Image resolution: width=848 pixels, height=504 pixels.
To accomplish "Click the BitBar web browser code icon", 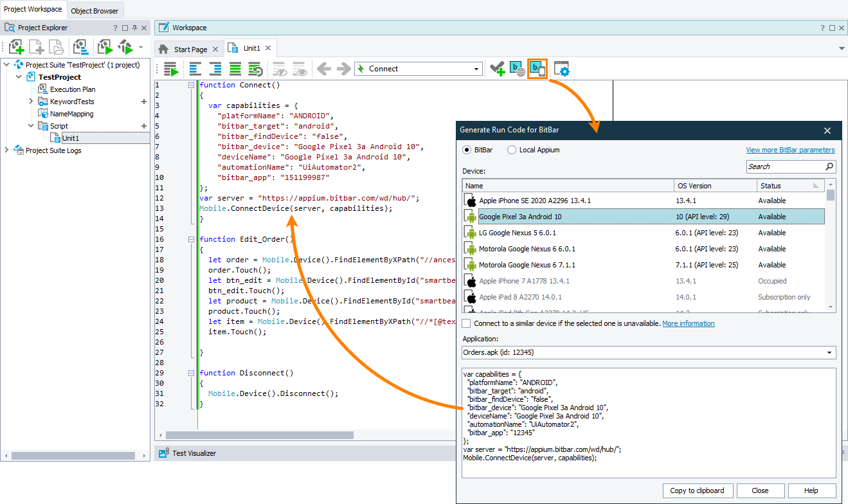I will coord(517,69).
